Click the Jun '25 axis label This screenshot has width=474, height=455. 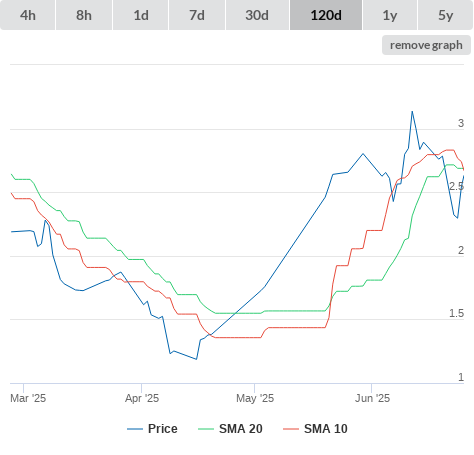372,398
